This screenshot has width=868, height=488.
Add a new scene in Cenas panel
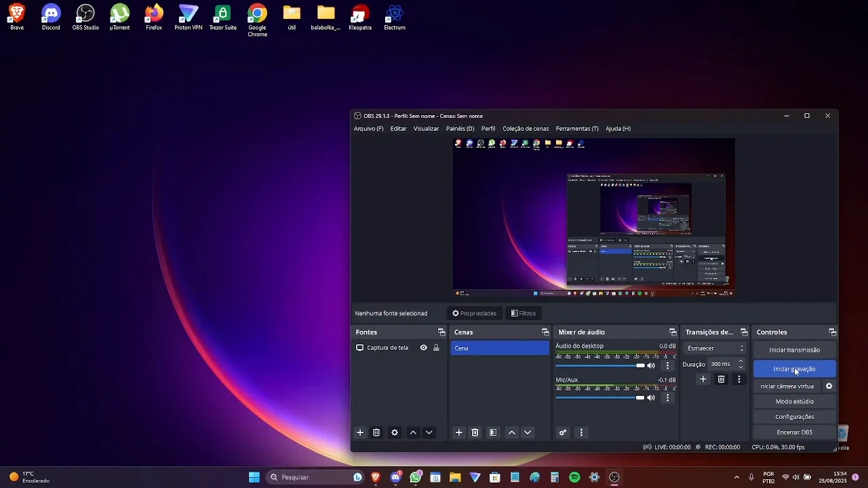(458, 432)
